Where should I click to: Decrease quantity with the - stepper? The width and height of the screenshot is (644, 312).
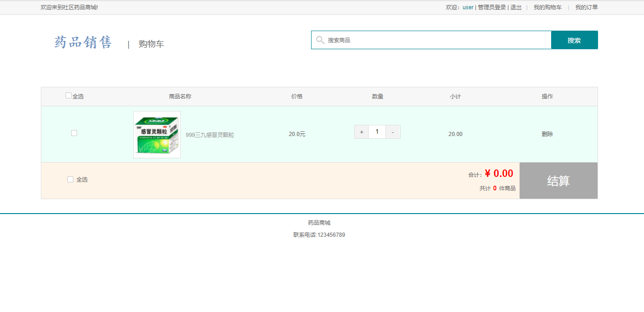coord(393,132)
